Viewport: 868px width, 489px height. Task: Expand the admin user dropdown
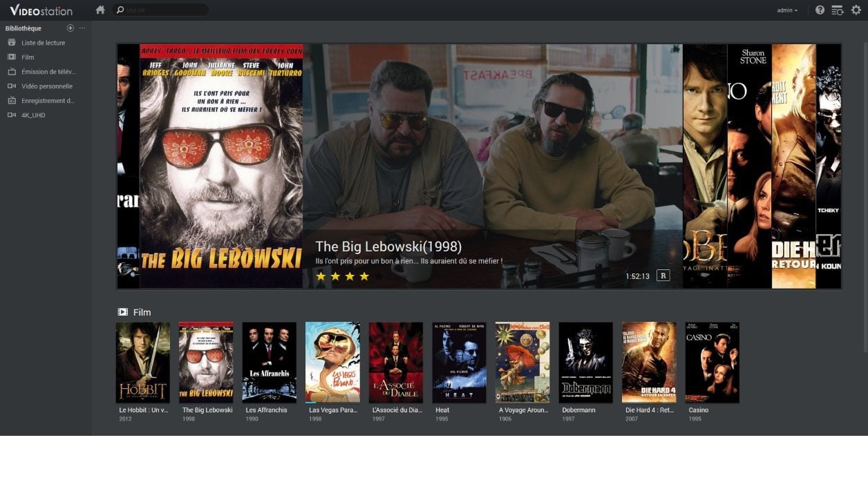[x=787, y=10]
